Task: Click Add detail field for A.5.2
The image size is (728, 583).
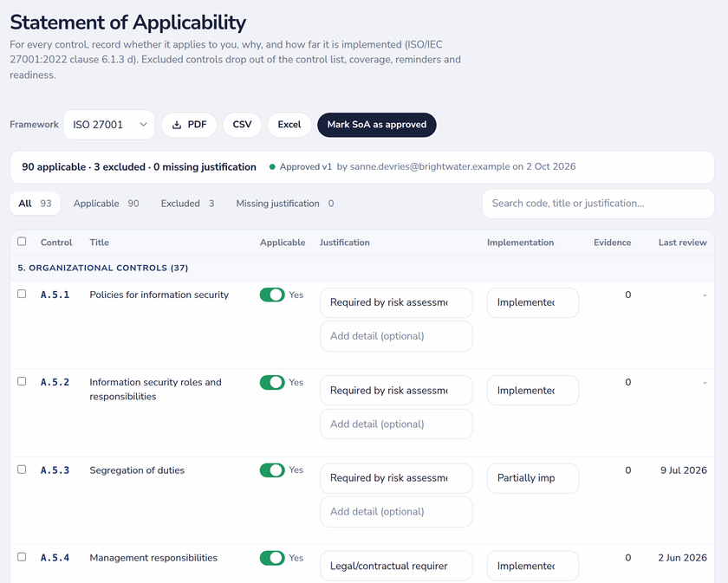Action: point(396,424)
